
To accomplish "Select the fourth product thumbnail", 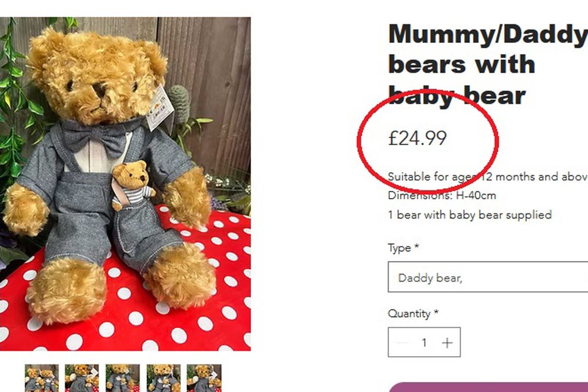I will [x=163, y=378].
